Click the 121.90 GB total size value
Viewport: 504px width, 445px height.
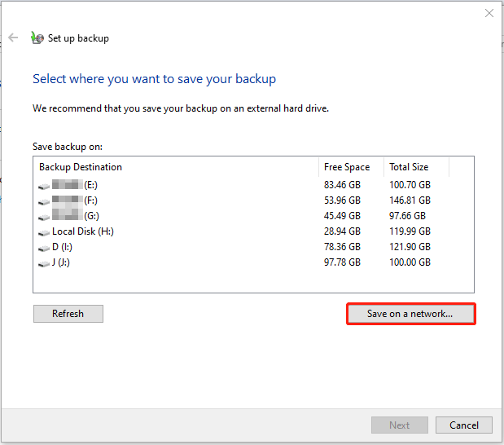[x=410, y=246]
